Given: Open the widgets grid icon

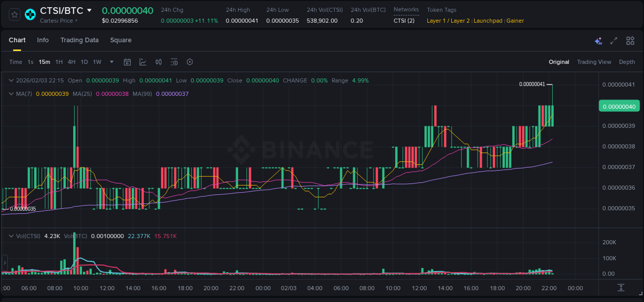Looking at the screenshot, I should (630, 40).
